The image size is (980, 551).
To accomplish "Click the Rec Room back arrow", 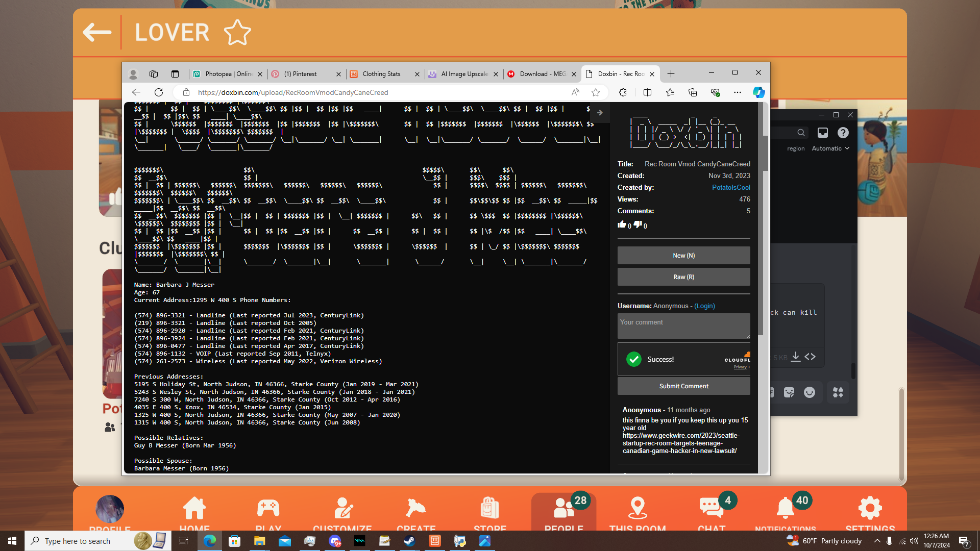I will click(x=97, y=33).
